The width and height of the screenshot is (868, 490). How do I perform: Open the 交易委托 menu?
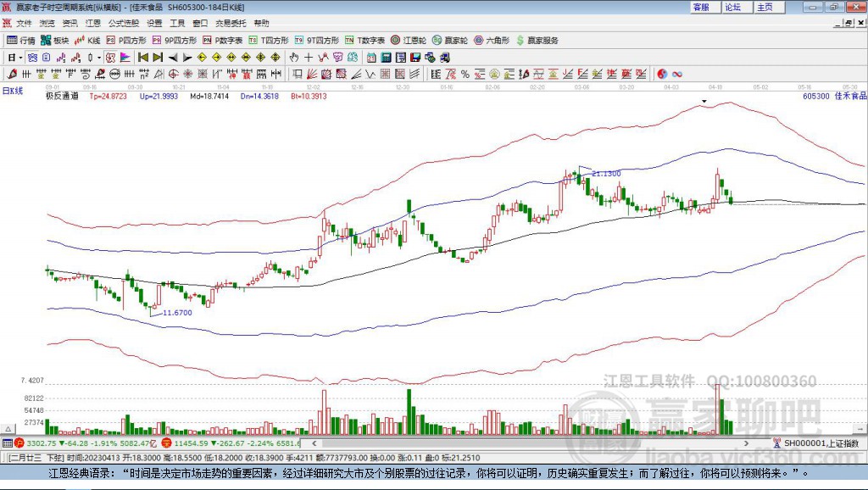pyautogui.click(x=231, y=23)
